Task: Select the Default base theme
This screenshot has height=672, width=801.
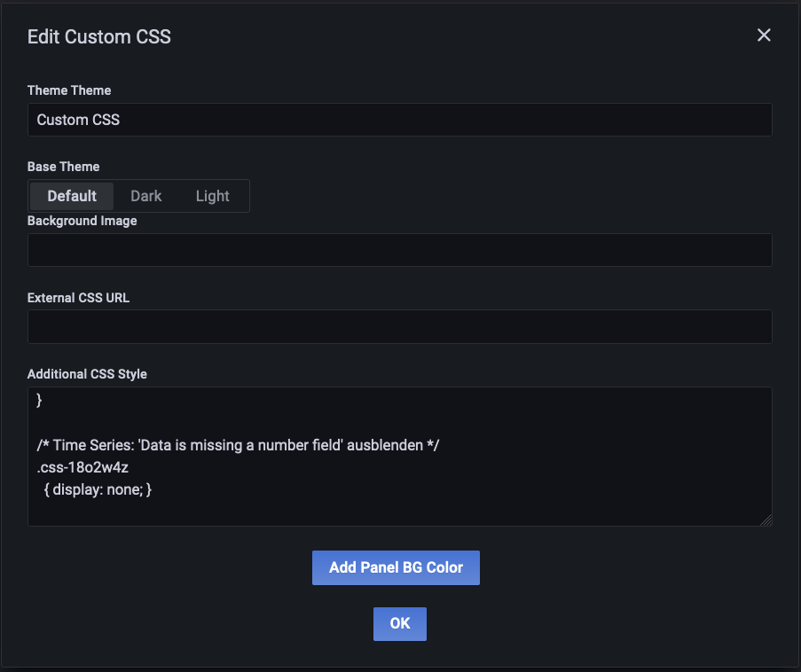Action: pos(71,196)
